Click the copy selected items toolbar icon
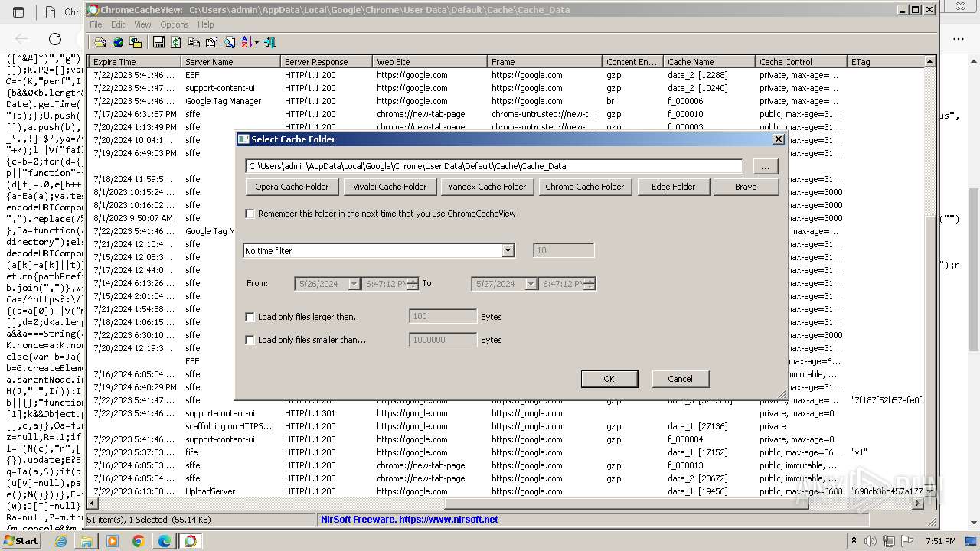Viewport: 980px width, 551px height. [194, 43]
